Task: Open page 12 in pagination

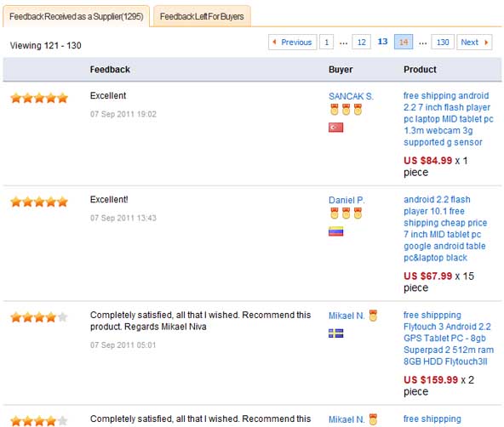Action: coord(361,42)
